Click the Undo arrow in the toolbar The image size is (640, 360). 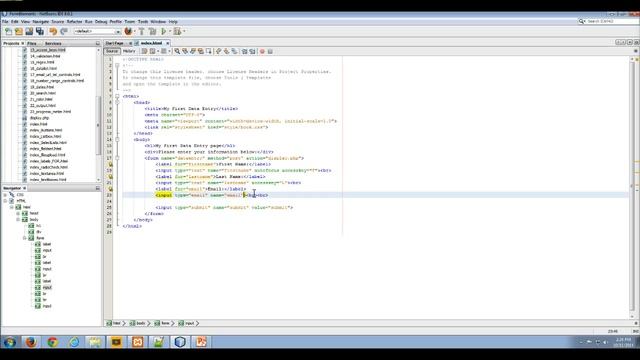click(53, 31)
